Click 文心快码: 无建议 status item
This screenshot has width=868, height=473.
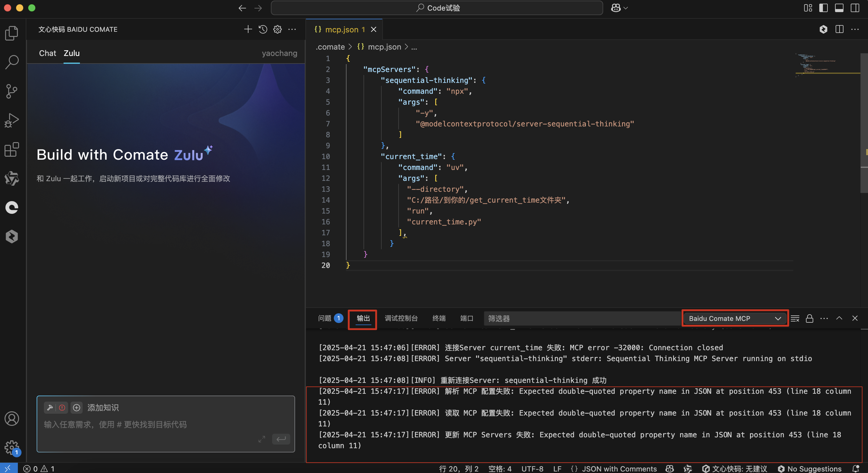pyautogui.click(x=735, y=469)
